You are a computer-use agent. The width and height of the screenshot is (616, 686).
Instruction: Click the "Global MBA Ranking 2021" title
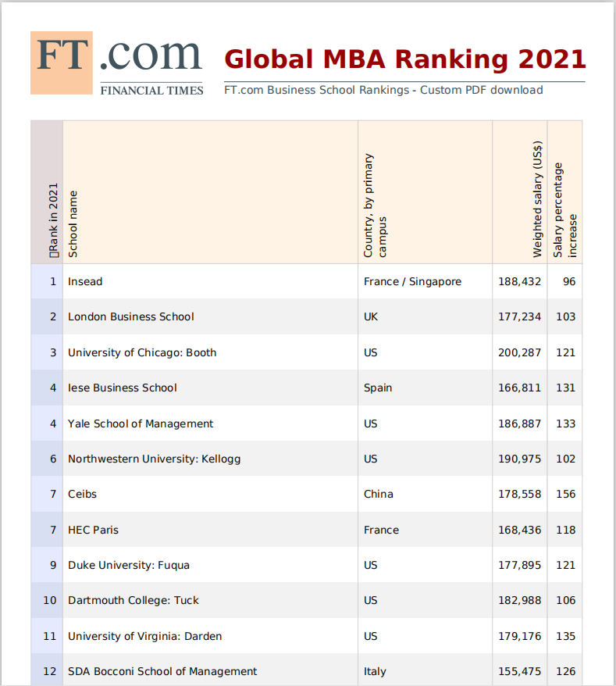point(404,59)
